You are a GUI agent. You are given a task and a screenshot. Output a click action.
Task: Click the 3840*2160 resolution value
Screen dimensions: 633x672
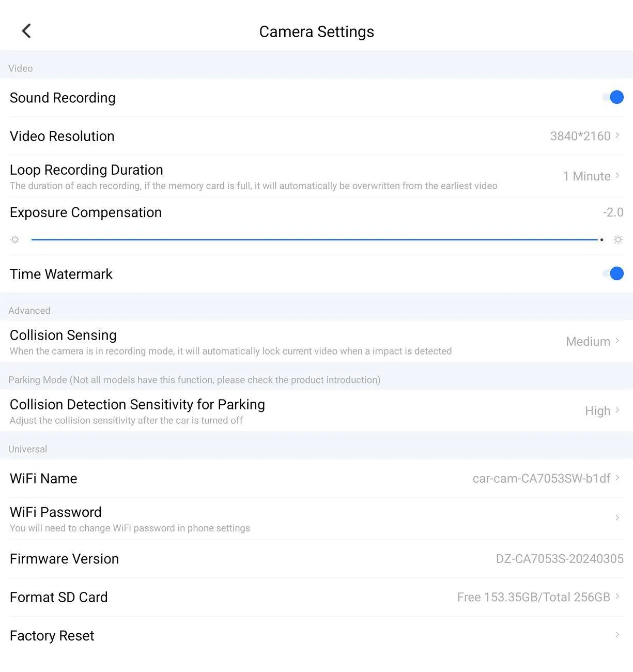[580, 136]
